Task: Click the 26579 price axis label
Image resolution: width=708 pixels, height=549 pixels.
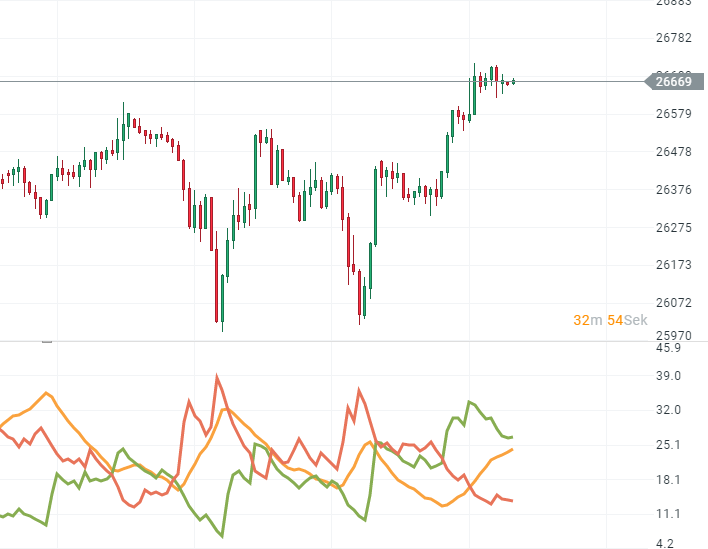Action: click(673, 114)
